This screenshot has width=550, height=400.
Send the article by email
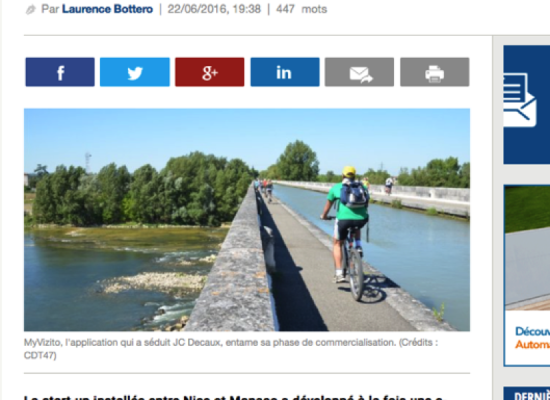[360, 72]
